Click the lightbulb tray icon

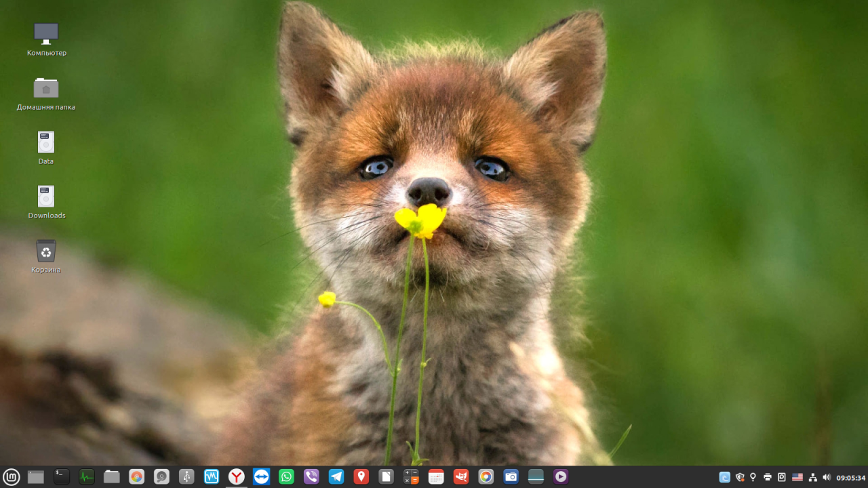753,477
